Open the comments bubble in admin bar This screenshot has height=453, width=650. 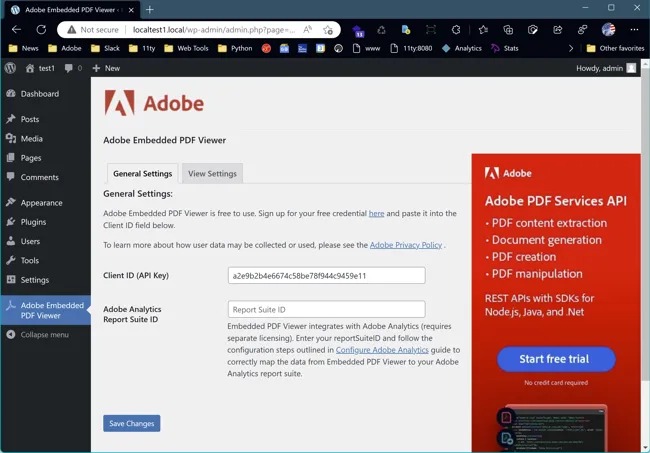tap(73, 68)
